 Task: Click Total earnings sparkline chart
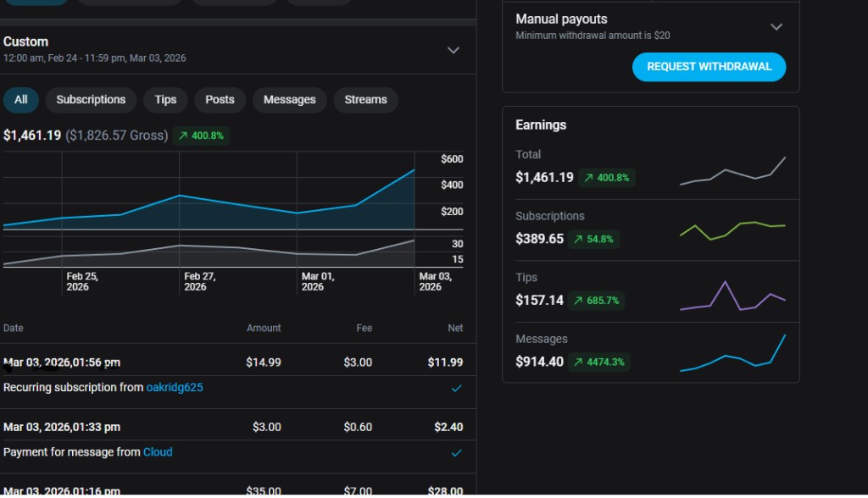(x=732, y=172)
